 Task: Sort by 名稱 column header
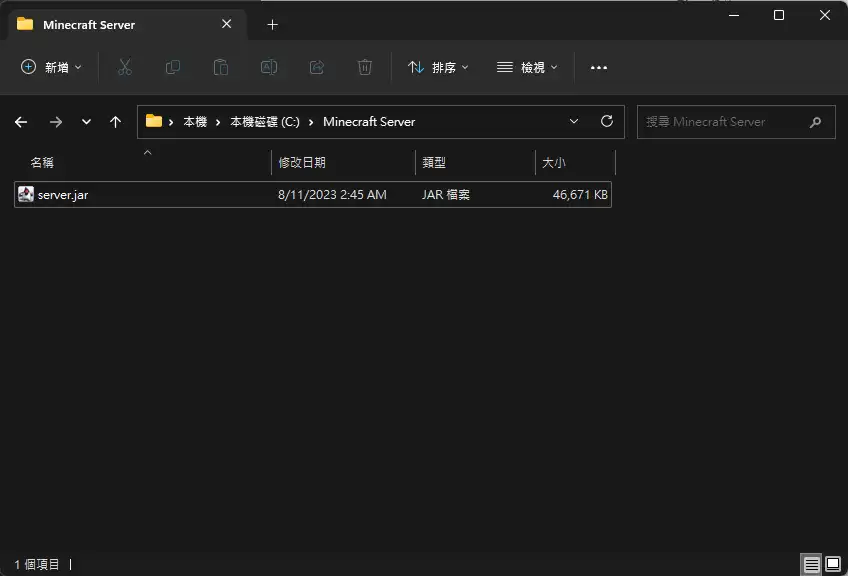[x=142, y=162]
